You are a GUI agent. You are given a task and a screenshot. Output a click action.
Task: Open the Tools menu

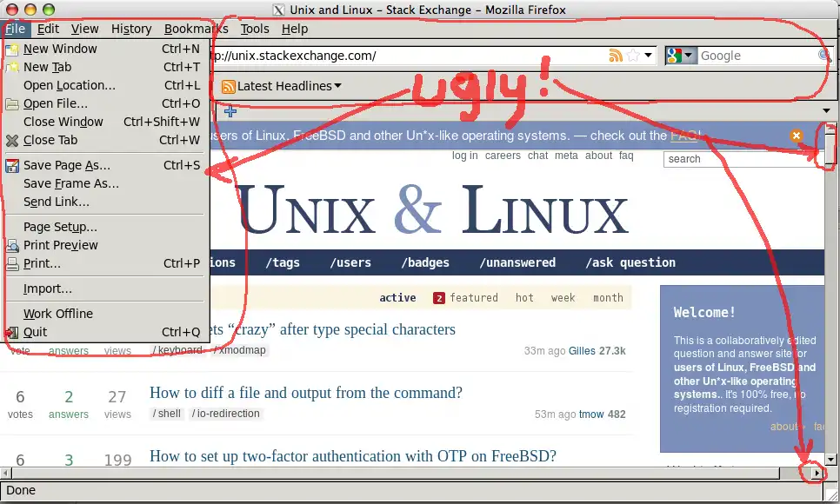click(255, 29)
